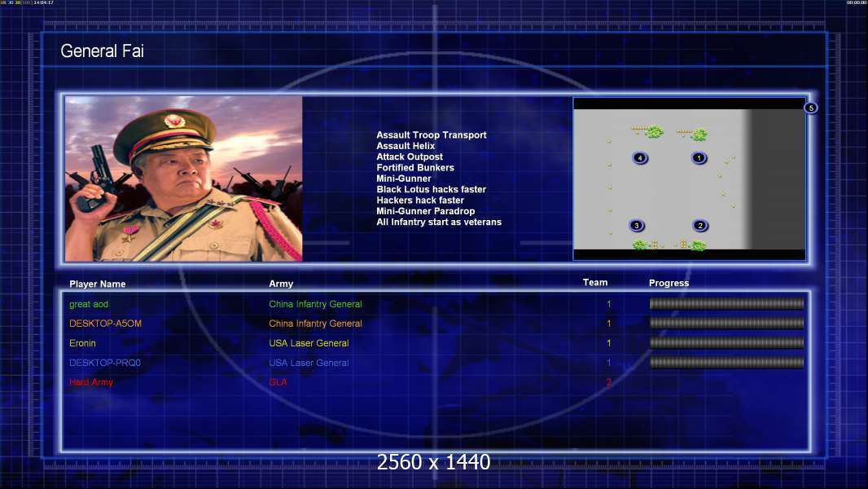Click the General Fai title
868x489 pixels.
(102, 51)
